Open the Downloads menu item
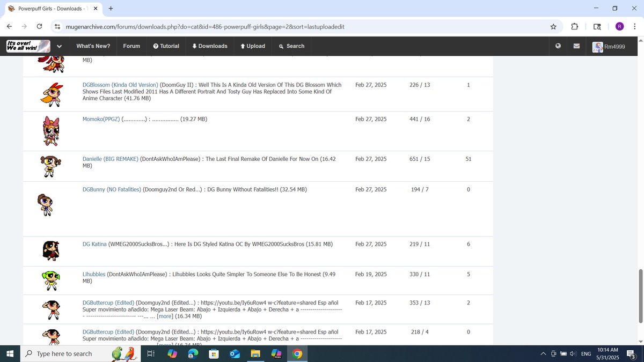The image size is (644, 362). point(210,46)
